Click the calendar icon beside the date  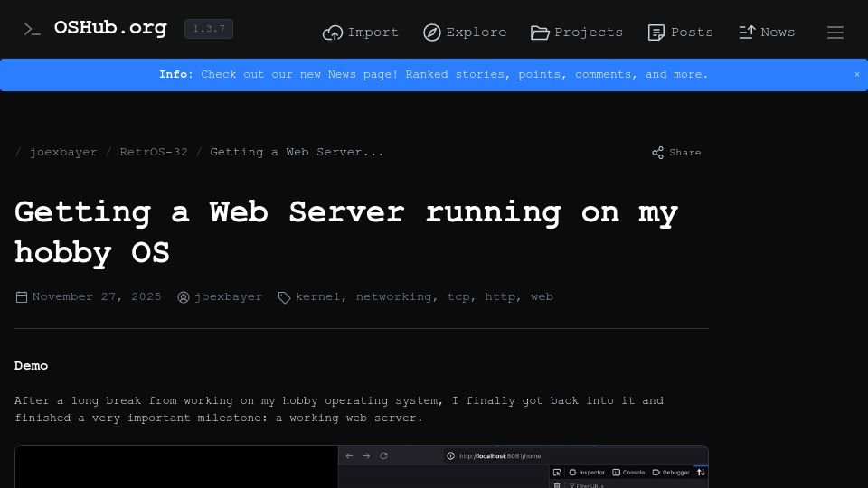tap(22, 297)
